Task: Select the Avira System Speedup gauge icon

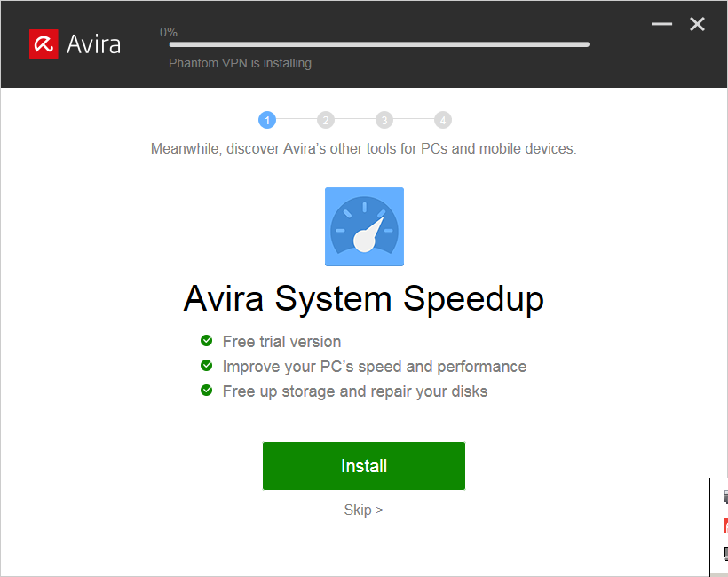Action: click(364, 226)
